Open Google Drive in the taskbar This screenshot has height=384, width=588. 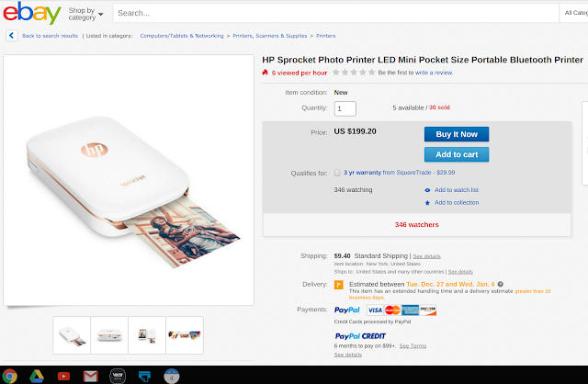coord(37,376)
